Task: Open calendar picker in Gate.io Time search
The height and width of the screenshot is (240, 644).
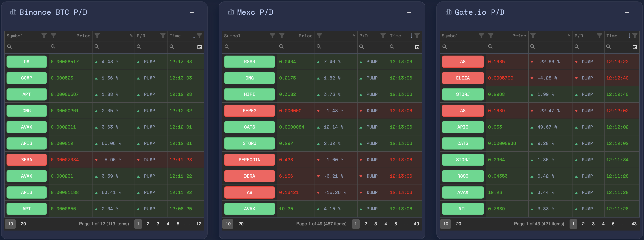Action: click(x=635, y=47)
